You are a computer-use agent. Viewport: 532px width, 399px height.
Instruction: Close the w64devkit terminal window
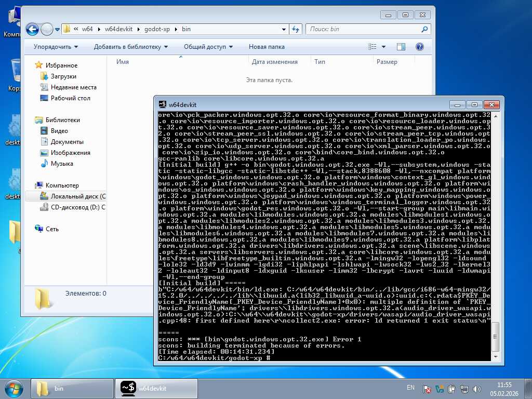(491, 104)
